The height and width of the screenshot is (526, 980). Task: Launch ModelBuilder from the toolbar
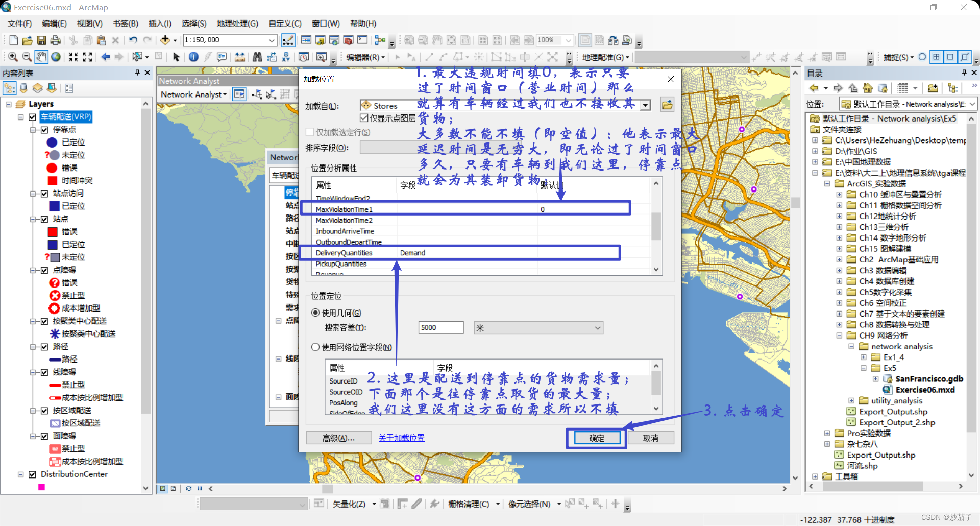(379, 40)
